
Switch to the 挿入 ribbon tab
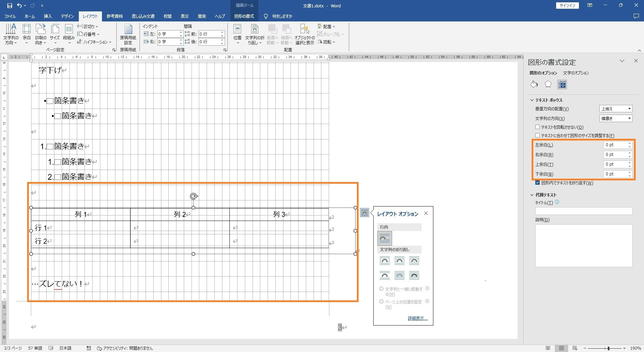pos(48,16)
